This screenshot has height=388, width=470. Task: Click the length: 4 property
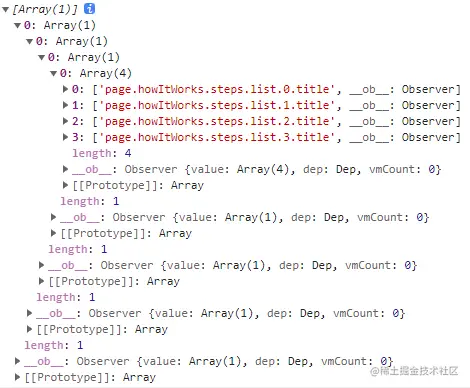click(102, 153)
